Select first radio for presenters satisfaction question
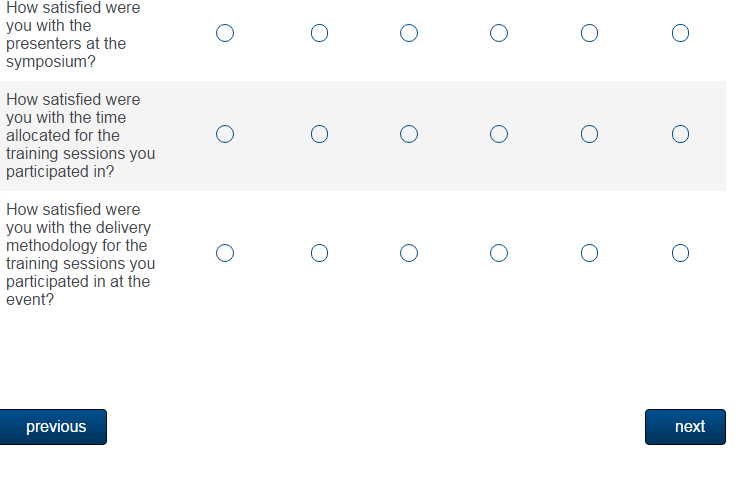This screenshot has width=736, height=490. 225,34
